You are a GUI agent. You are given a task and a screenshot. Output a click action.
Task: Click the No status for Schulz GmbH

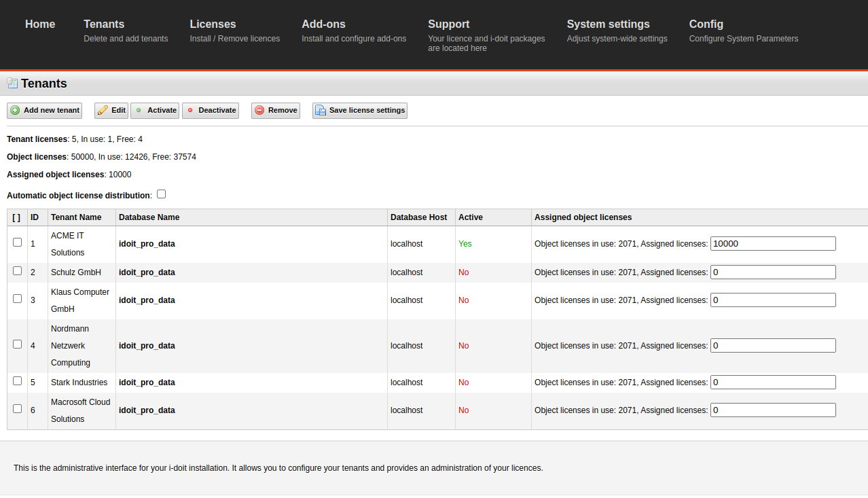464,272
